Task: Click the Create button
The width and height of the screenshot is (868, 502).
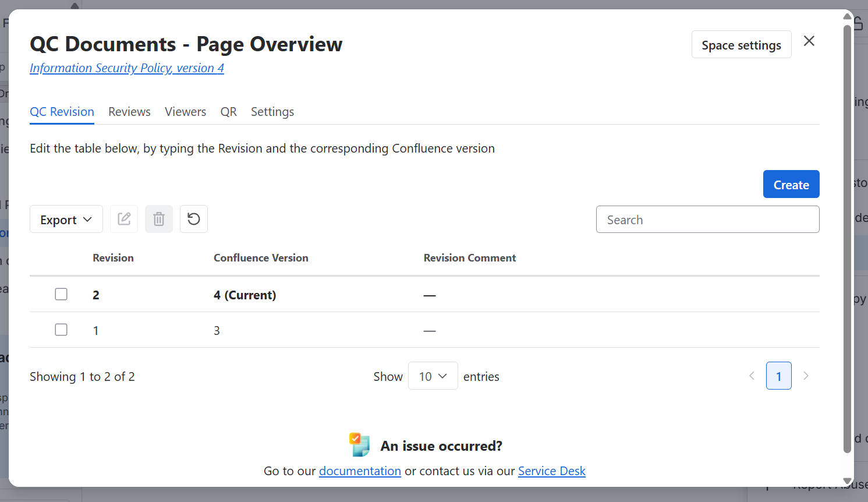Action: 791,184
